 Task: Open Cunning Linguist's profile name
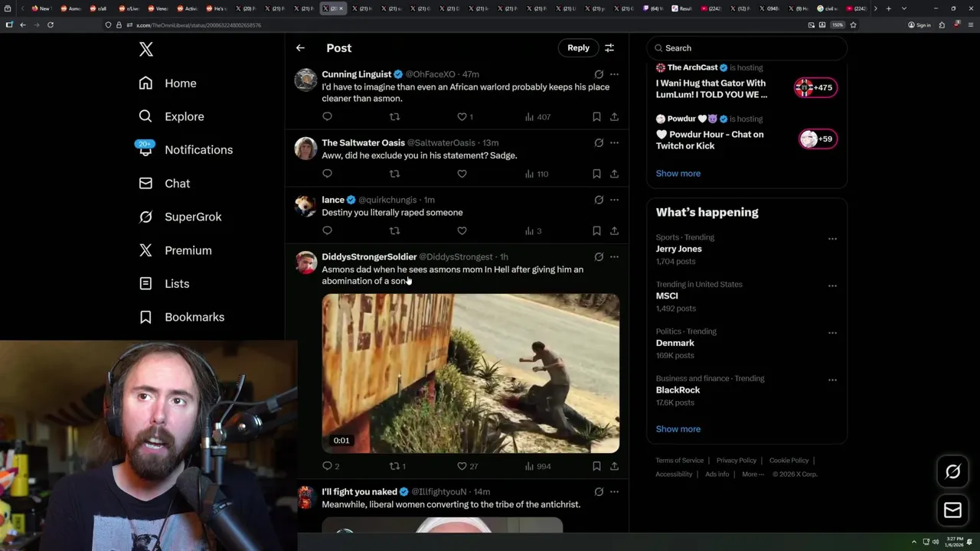coord(357,74)
